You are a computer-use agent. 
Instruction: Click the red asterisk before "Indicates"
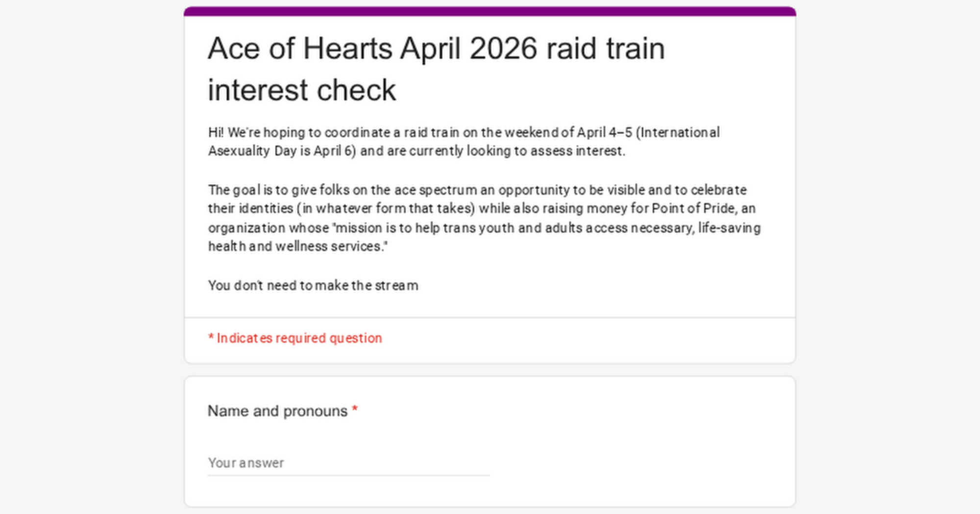point(211,338)
